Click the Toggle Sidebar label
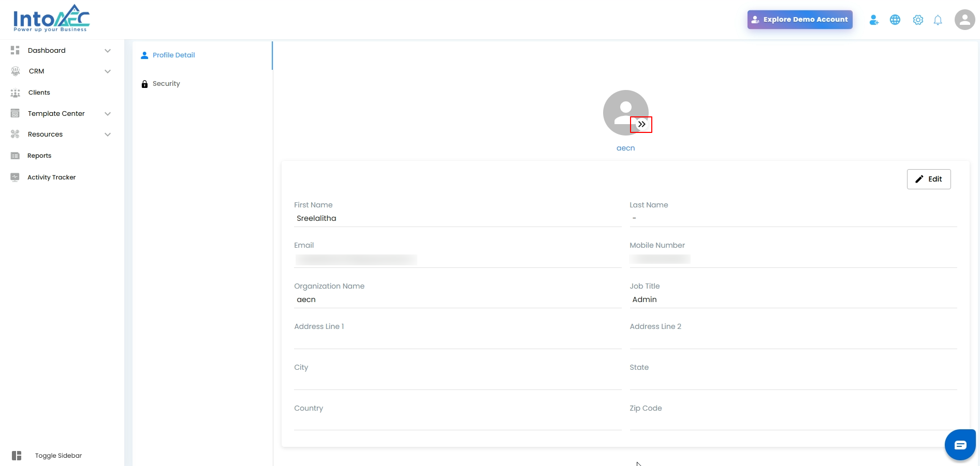Image resolution: width=980 pixels, height=466 pixels. 58,456
